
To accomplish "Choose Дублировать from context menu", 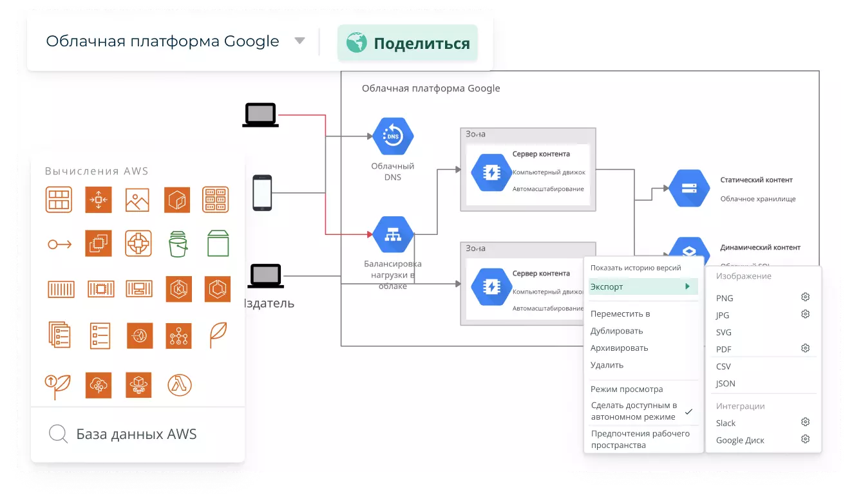I will tap(617, 331).
